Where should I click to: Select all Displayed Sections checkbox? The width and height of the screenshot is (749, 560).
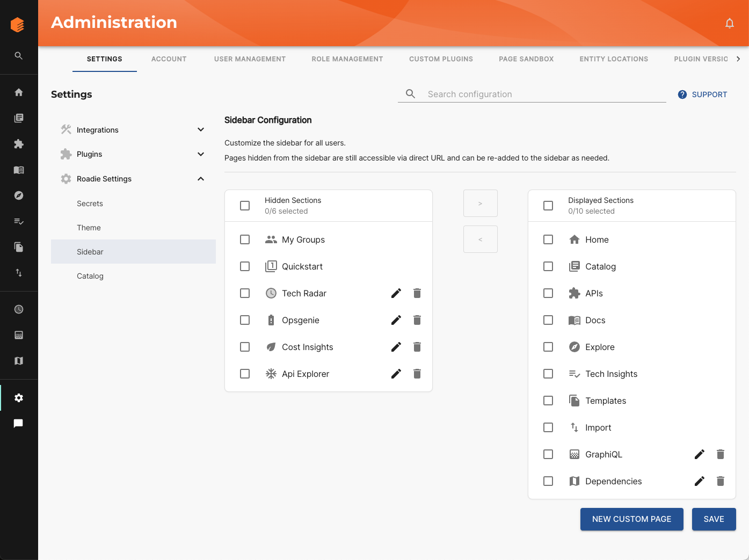(548, 206)
